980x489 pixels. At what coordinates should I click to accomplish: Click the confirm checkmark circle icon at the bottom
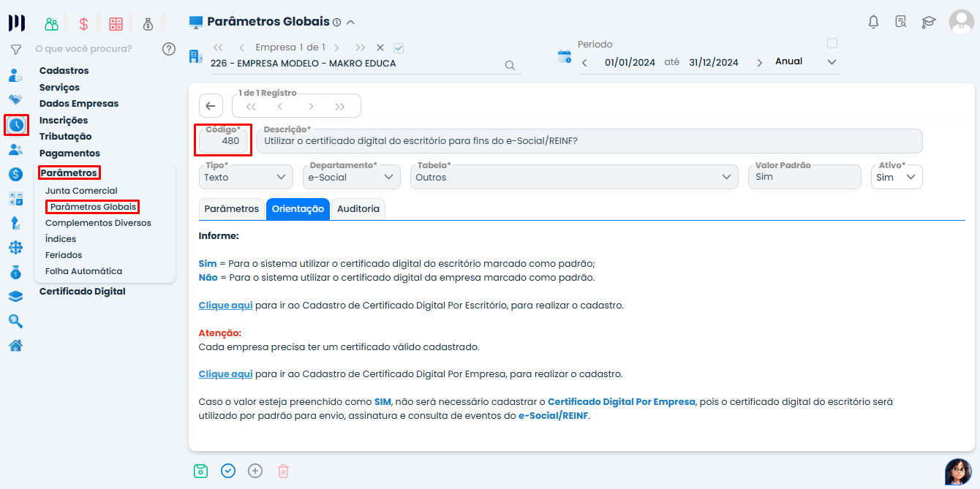(x=228, y=471)
